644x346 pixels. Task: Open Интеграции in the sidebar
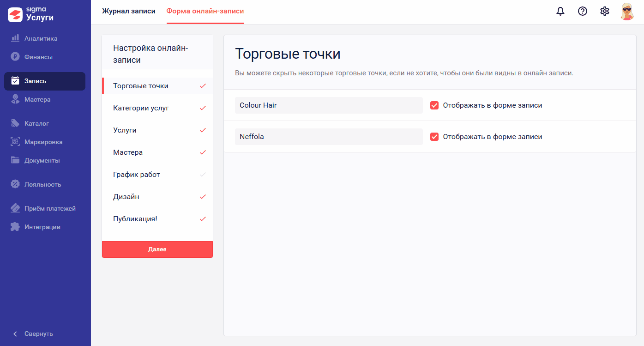coord(45,227)
